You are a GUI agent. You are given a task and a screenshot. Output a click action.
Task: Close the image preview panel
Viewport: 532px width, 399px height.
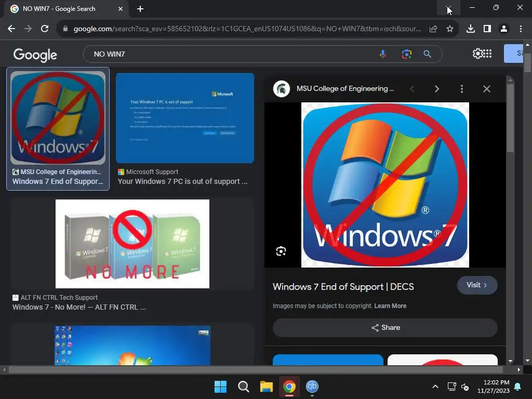[x=486, y=89]
